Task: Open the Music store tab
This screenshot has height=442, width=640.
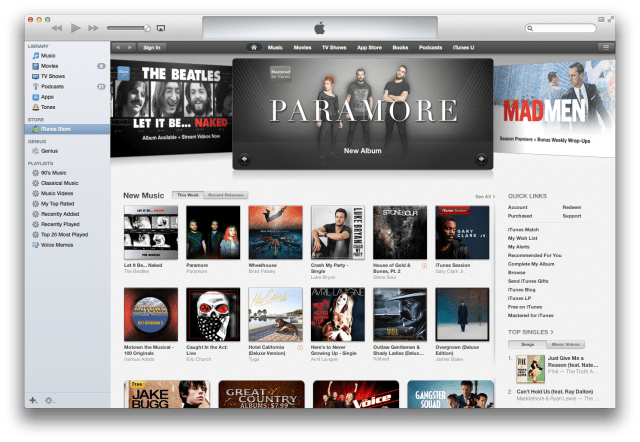Action: 275,47
